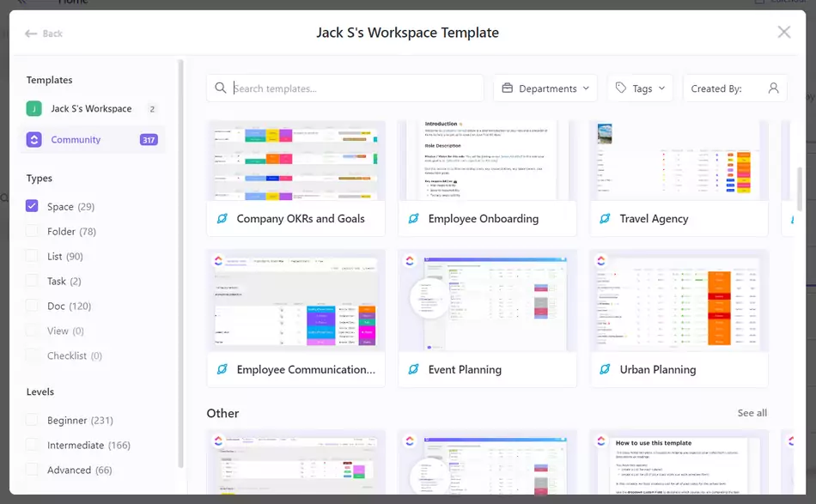Click space icon beside Company OKRs and Goals
This screenshot has height=504, width=816.
222,218
